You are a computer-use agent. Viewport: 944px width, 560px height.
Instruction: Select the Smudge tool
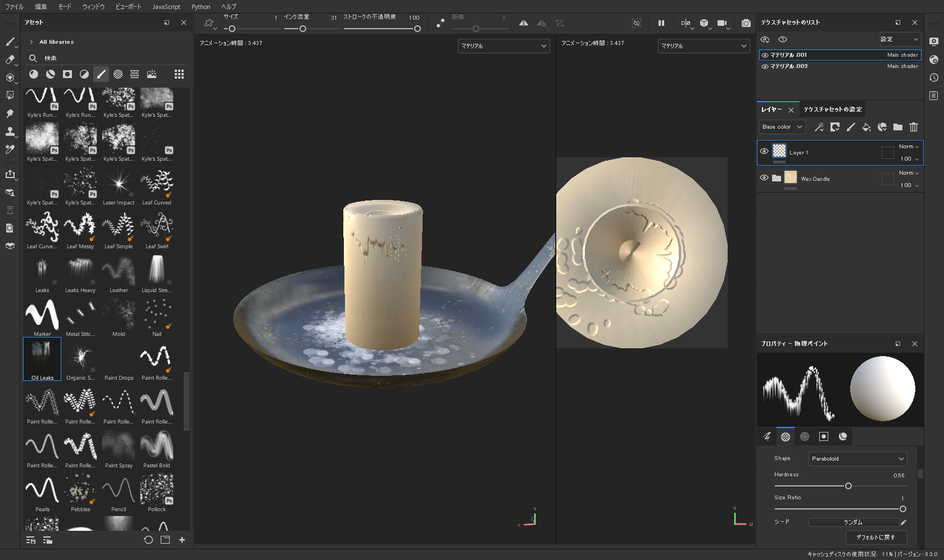[10, 113]
